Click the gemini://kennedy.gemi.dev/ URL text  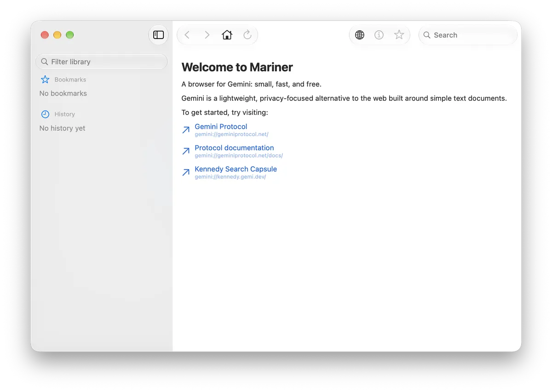coord(230,176)
